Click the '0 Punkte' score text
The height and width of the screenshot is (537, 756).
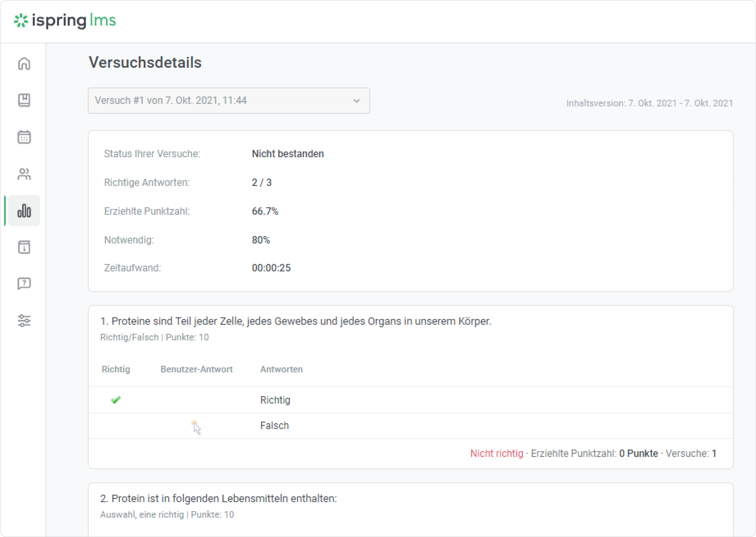pos(638,453)
